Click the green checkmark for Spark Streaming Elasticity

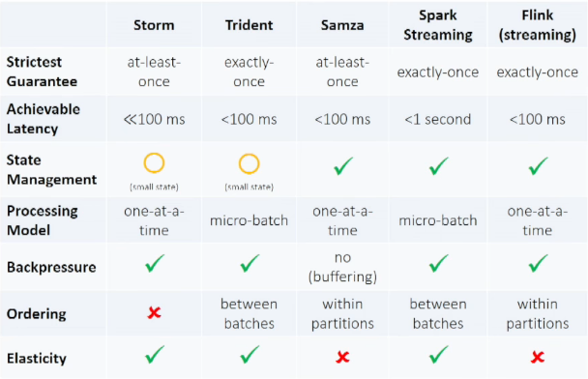tap(438, 354)
